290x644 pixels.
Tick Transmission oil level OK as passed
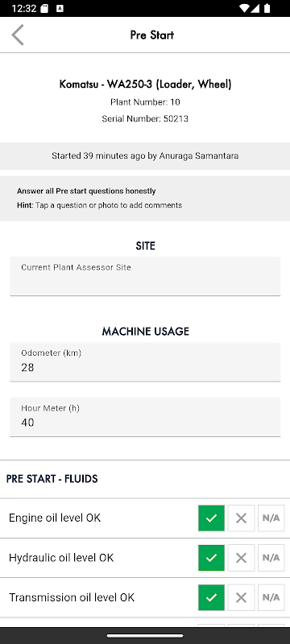[211, 597]
